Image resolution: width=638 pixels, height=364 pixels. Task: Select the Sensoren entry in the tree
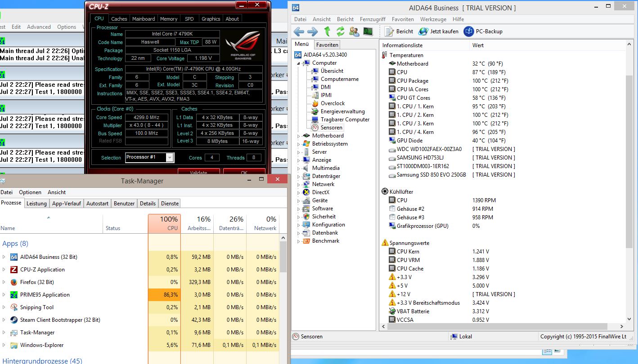(332, 128)
